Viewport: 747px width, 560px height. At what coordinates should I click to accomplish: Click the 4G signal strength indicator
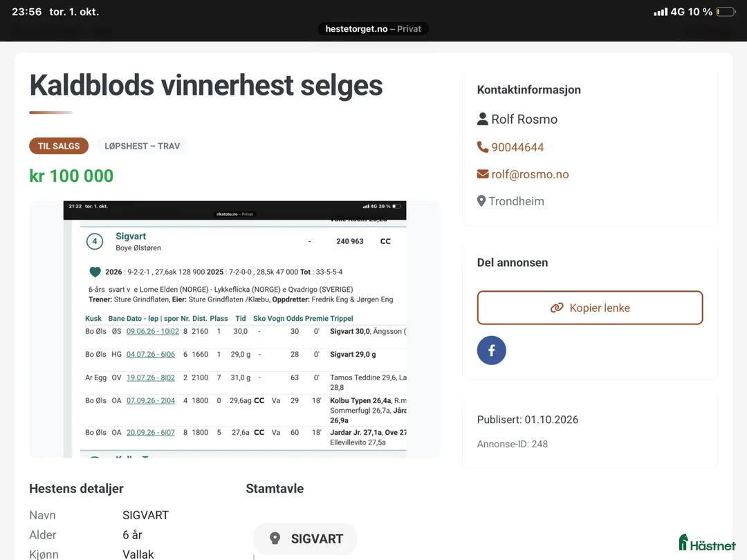(661, 12)
